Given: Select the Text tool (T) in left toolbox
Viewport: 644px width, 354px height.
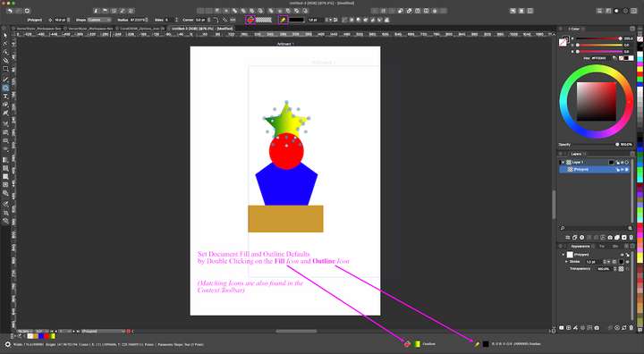Looking at the screenshot, I should pyautogui.click(x=5, y=96).
